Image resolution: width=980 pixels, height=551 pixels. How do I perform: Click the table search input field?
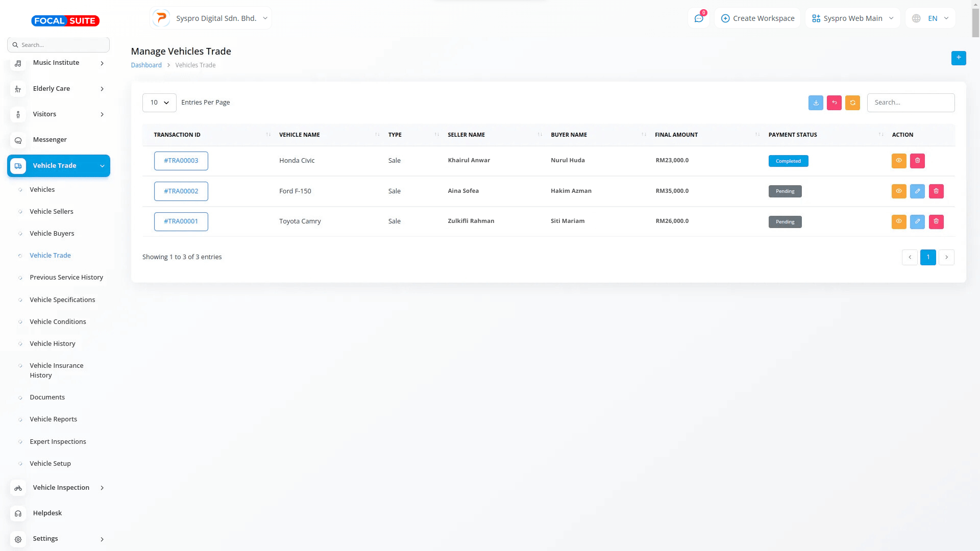910,103
